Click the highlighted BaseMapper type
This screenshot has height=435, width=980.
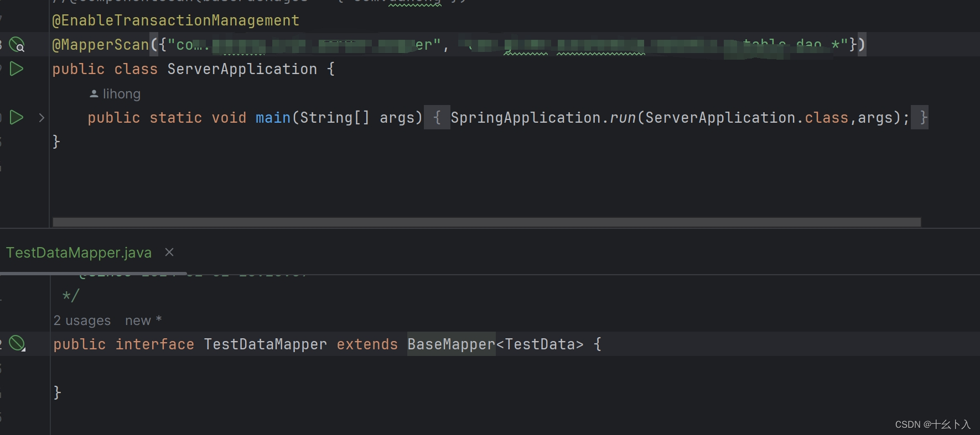tap(452, 344)
